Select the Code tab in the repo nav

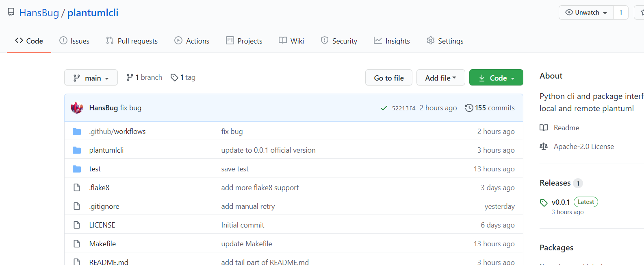(x=29, y=41)
